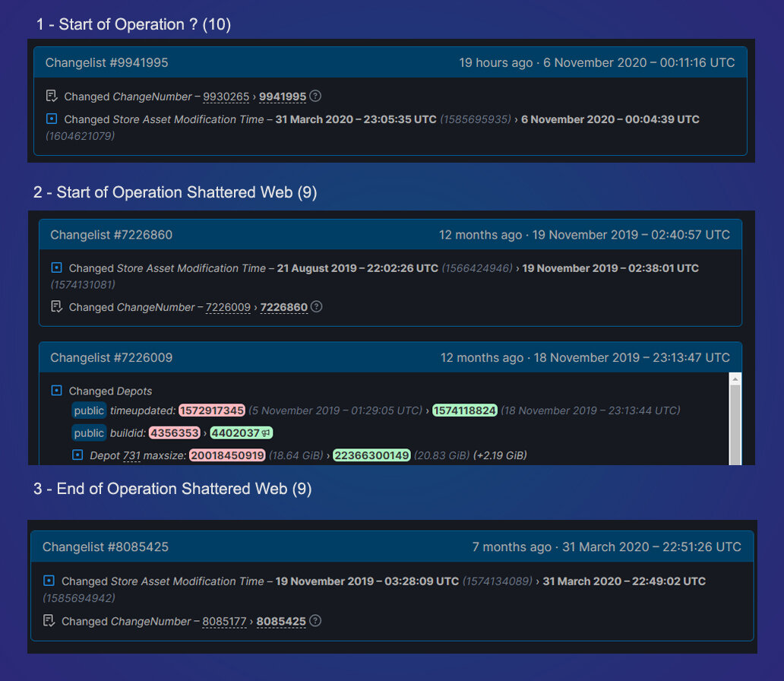This screenshot has height=681, width=784.
Task: Click unix timestamp (1574134089)
Action: click(x=498, y=581)
